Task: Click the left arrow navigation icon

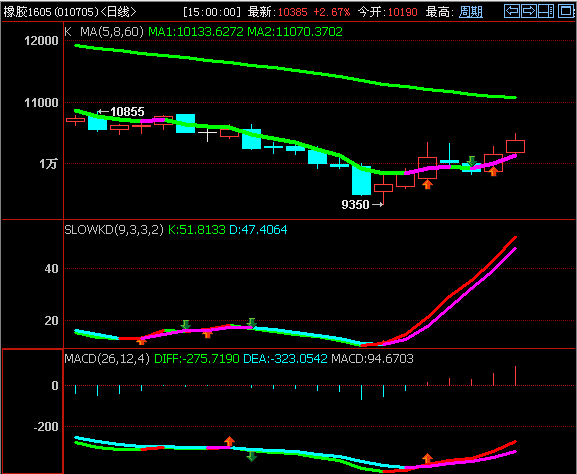Action: [512, 11]
